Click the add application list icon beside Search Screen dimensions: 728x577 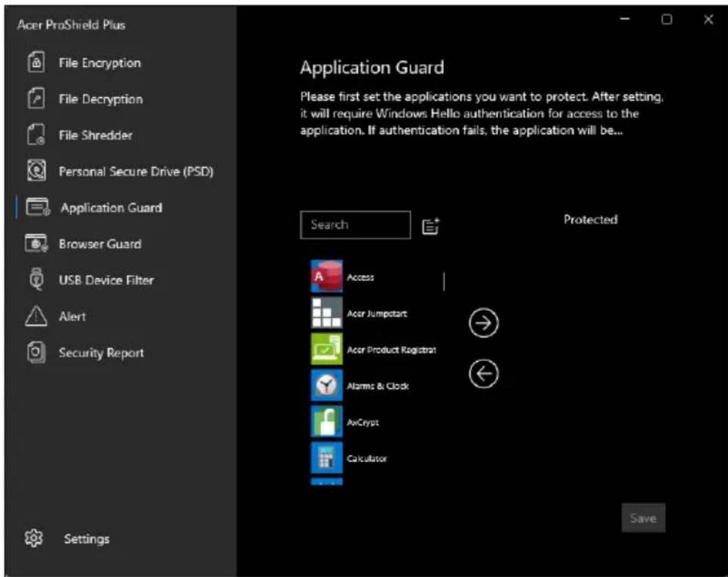point(431,226)
